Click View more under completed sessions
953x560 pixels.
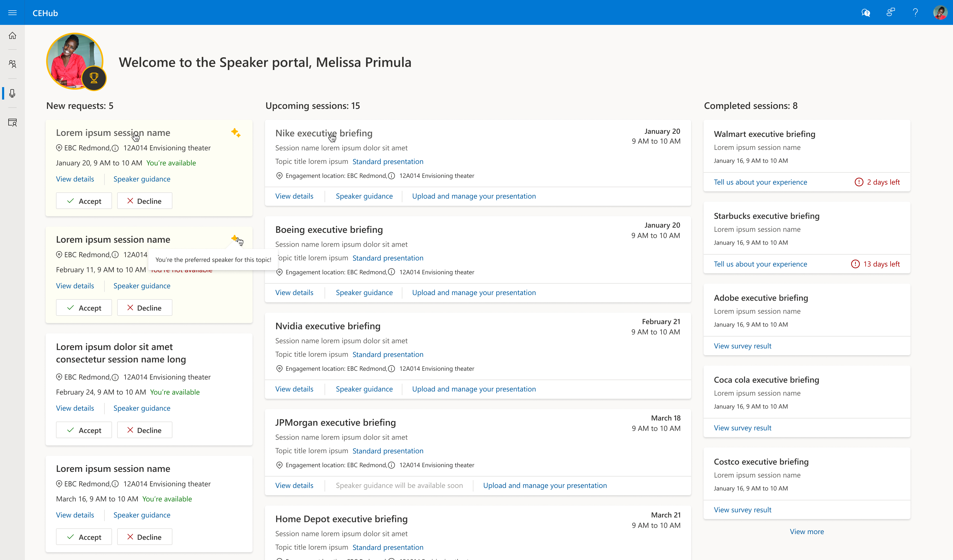coord(807,531)
